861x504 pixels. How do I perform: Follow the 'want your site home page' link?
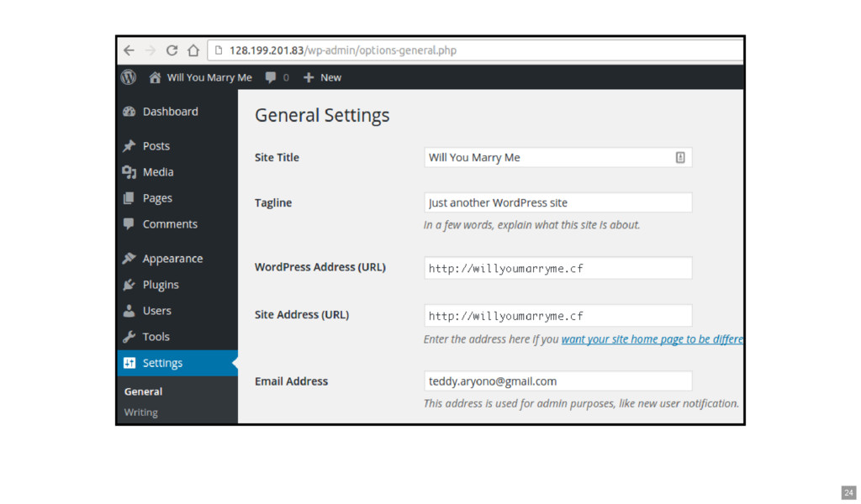[652, 339]
